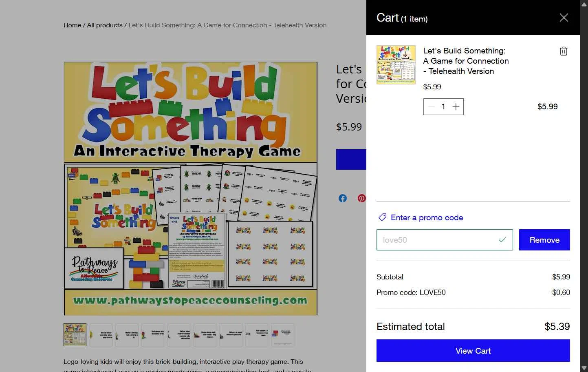Decrease item quantity with minus button
Screen dimensions: 588x372
click(x=432, y=107)
